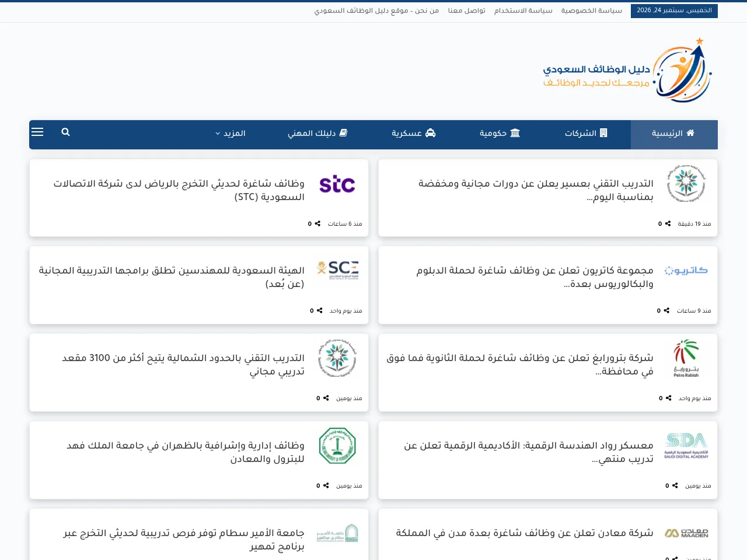Open article مجموعة كاتريون وظائف شاغرة

click(x=535, y=277)
